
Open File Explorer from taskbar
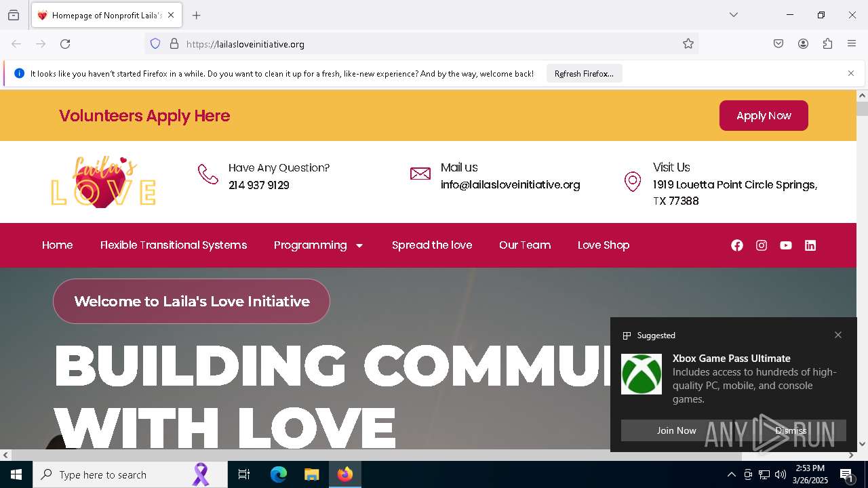coord(311,474)
